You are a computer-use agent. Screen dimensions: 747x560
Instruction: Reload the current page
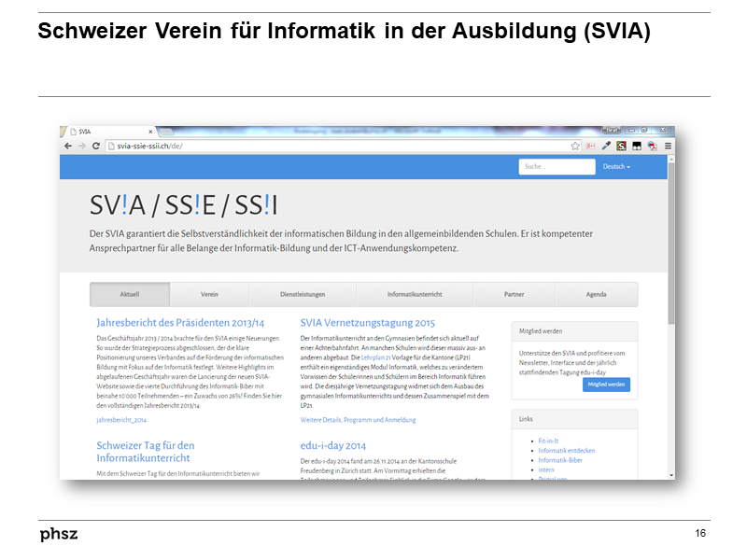pos(96,147)
